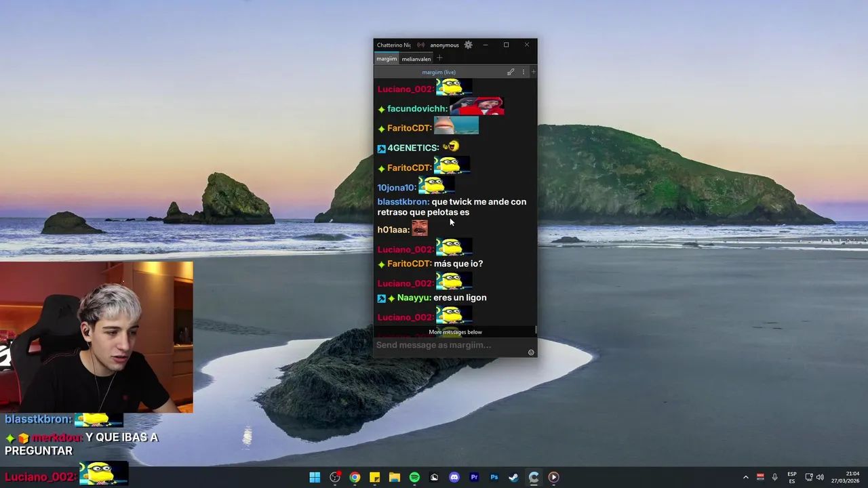Click message text 'más que io?'
Image resolution: width=868 pixels, height=488 pixels.
(x=458, y=264)
